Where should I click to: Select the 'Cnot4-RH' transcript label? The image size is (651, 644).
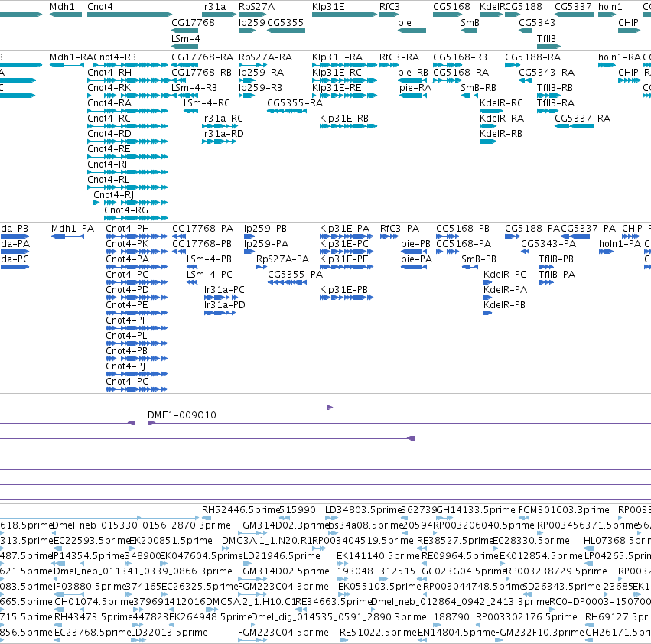(x=109, y=73)
